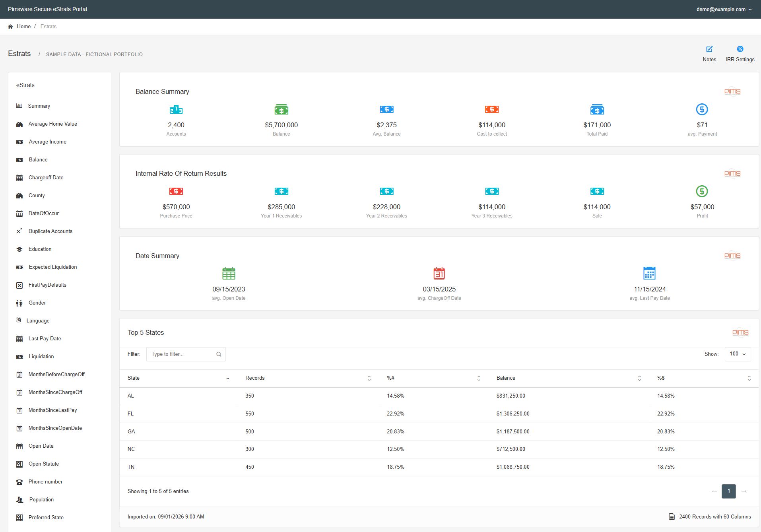Image resolution: width=761 pixels, height=532 pixels.
Task: Open the Notes pencil icon
Action: (x=709, y=49)
